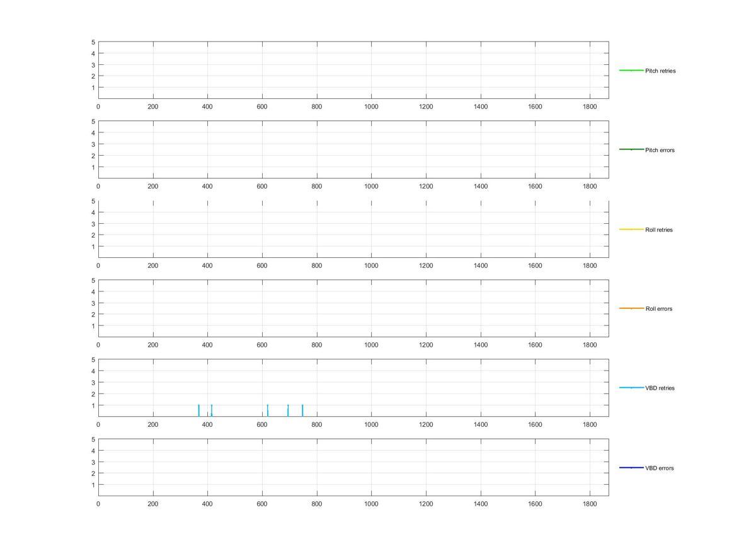Click the 400 x-axis label under Pitch errors plot

point(207,187)
